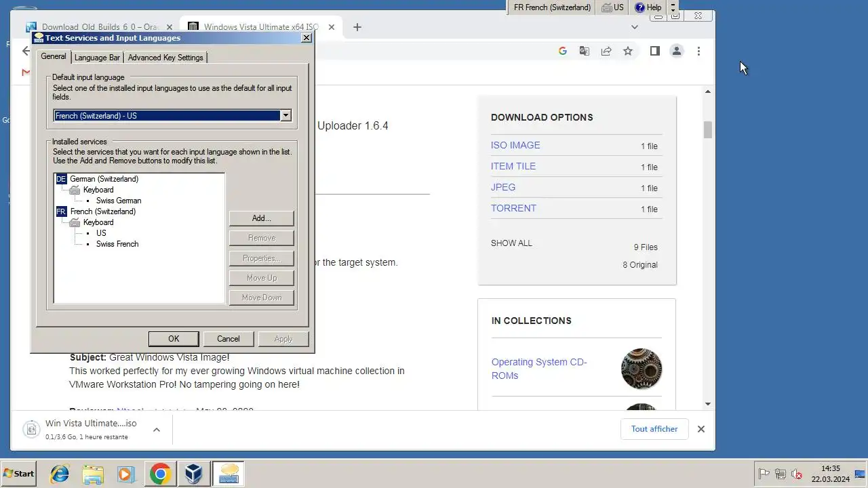Close the Text Services dialog
This screenshot has width=868, height=488.
click(x=307, y=38)
